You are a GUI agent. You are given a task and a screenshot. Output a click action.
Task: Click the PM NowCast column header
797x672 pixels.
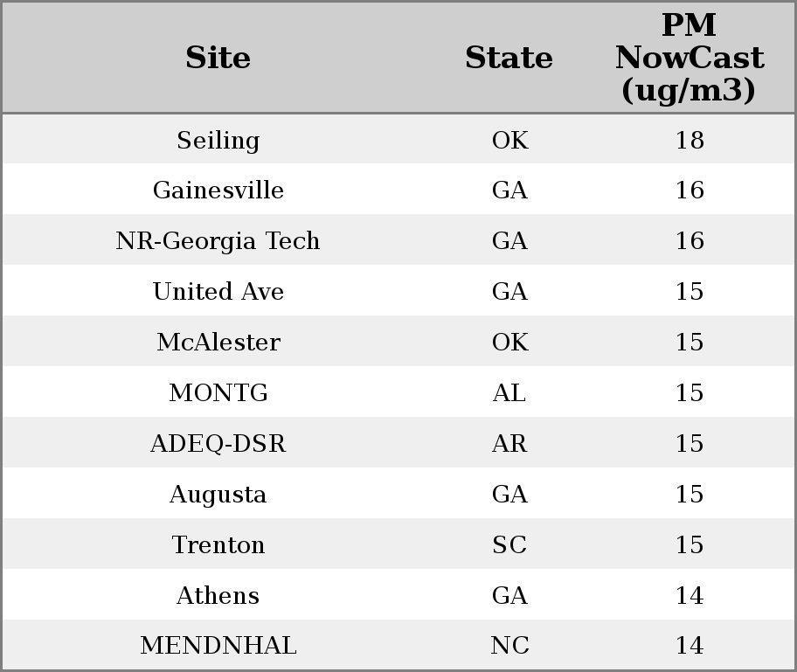690,58
